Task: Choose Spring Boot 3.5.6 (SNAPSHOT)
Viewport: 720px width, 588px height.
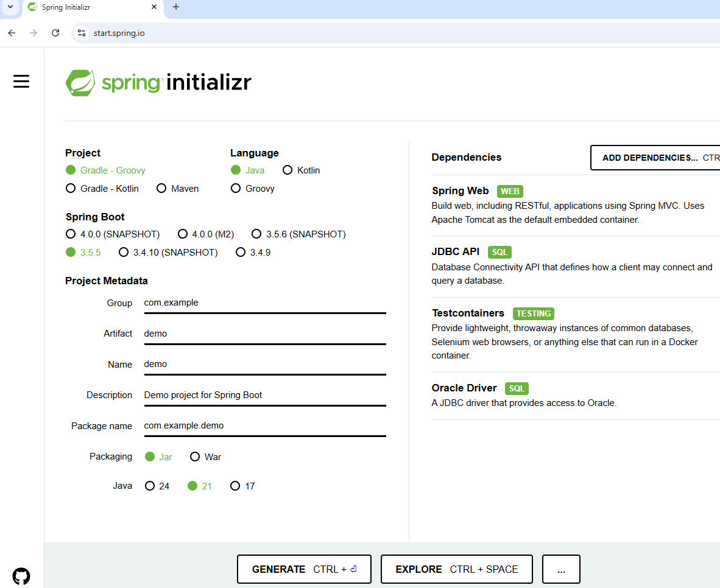Action: 299,234
